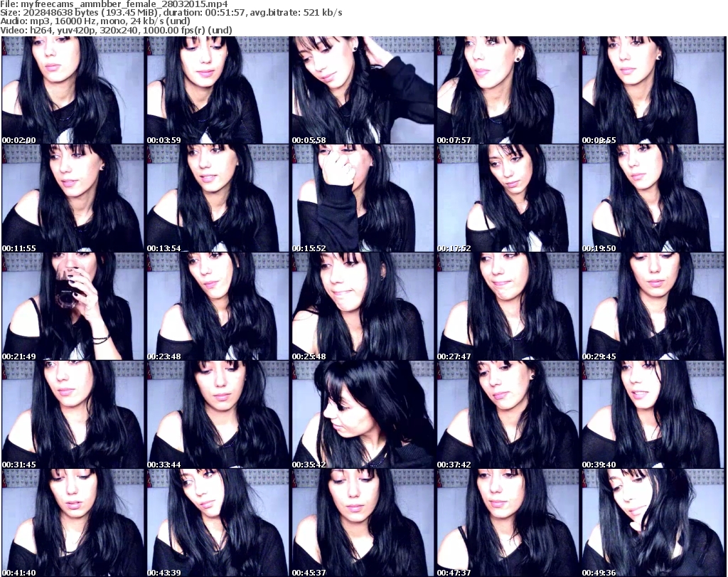Pick the thumbnail stamped 00:07:57

tap(508, 90)
